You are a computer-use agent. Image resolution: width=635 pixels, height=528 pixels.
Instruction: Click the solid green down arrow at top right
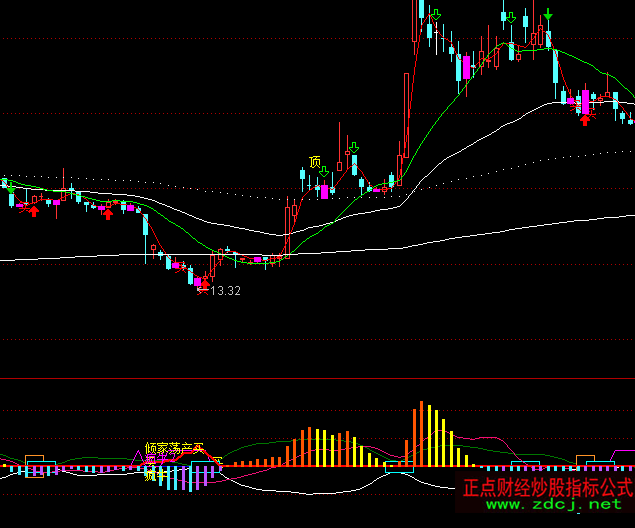[x=548, y=15]
